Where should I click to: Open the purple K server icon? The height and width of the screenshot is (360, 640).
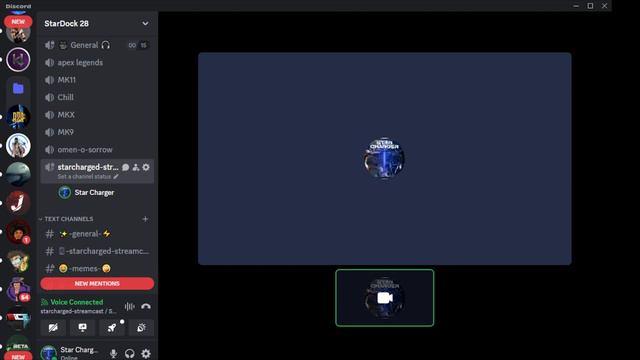point(18,60)
